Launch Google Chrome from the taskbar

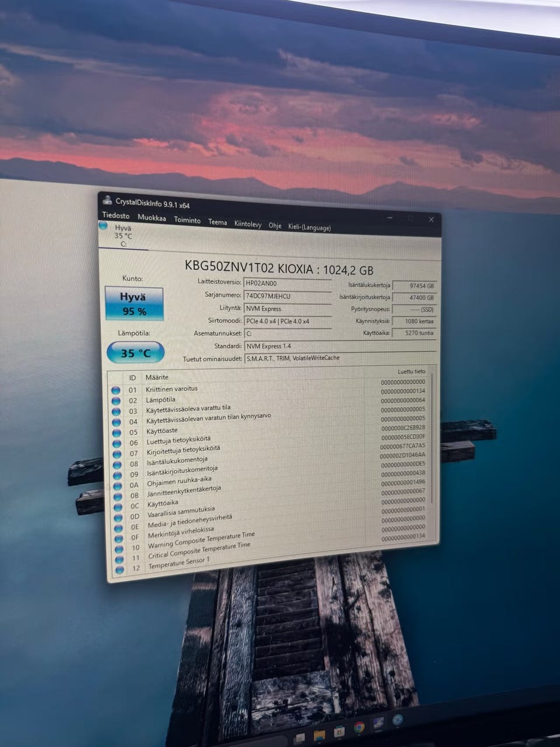click(359, 728)
